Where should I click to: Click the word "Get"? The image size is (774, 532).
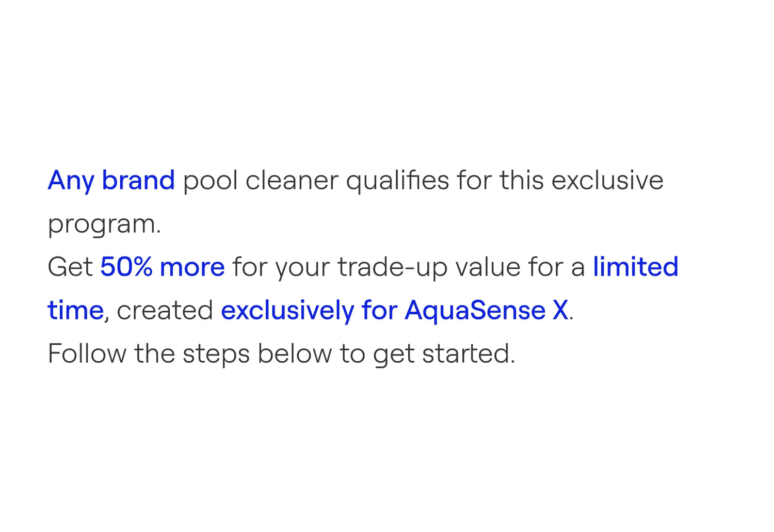click(70, 267)
